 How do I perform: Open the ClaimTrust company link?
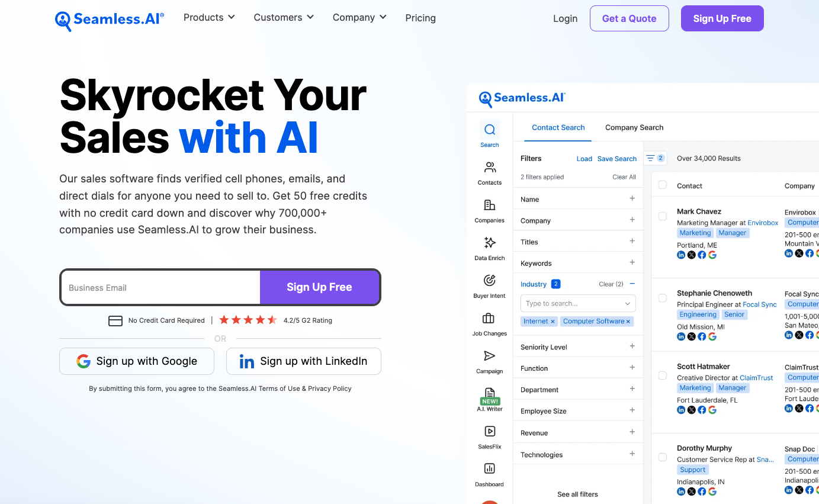click(756, 377)
